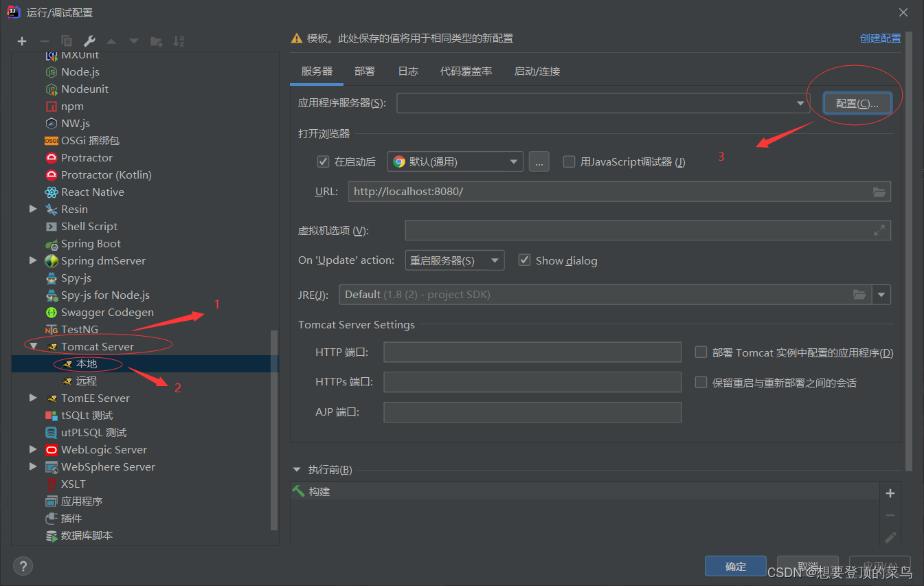Click the Move Up arrow in toolbar
This screenshot has height=586, width=924.
[111, 41]
